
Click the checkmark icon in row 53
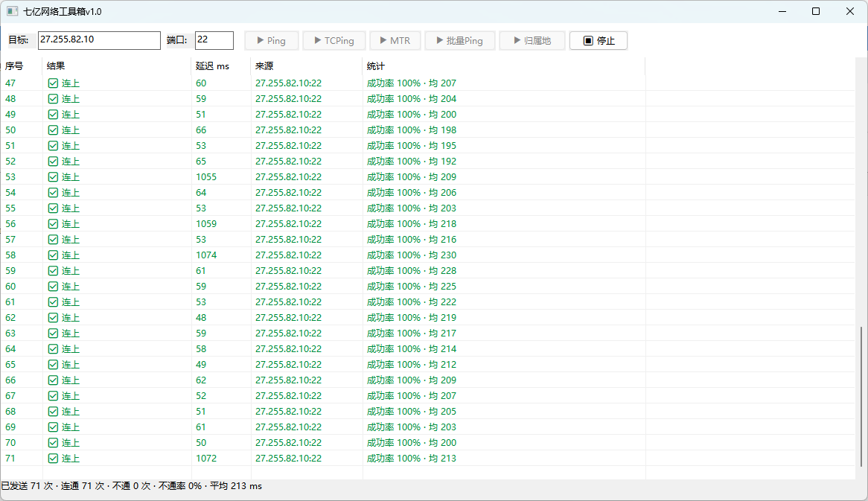53,177
